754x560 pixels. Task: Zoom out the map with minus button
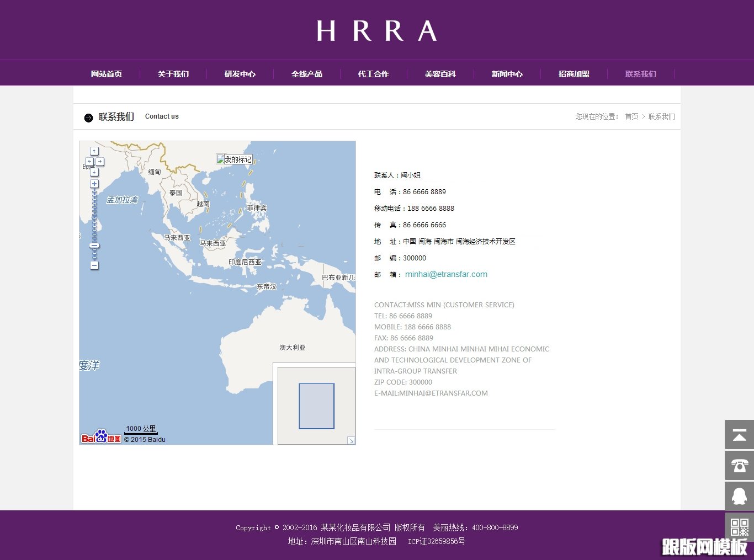pos(94,265)
